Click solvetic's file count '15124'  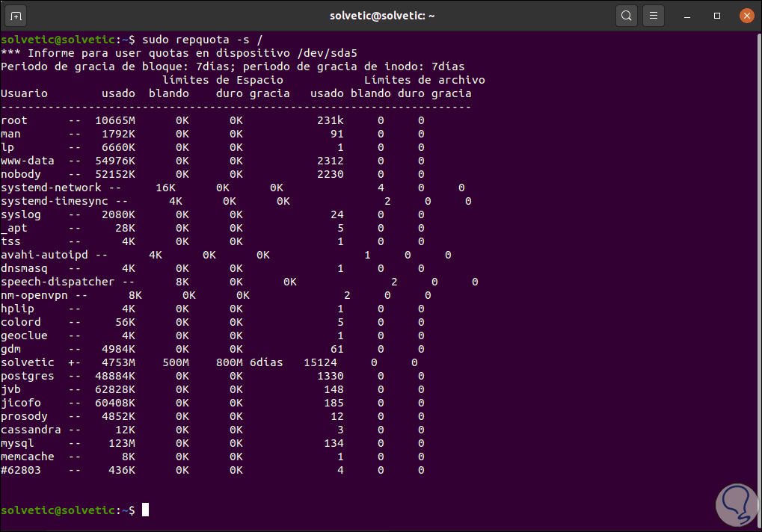[x=320, y=362]
